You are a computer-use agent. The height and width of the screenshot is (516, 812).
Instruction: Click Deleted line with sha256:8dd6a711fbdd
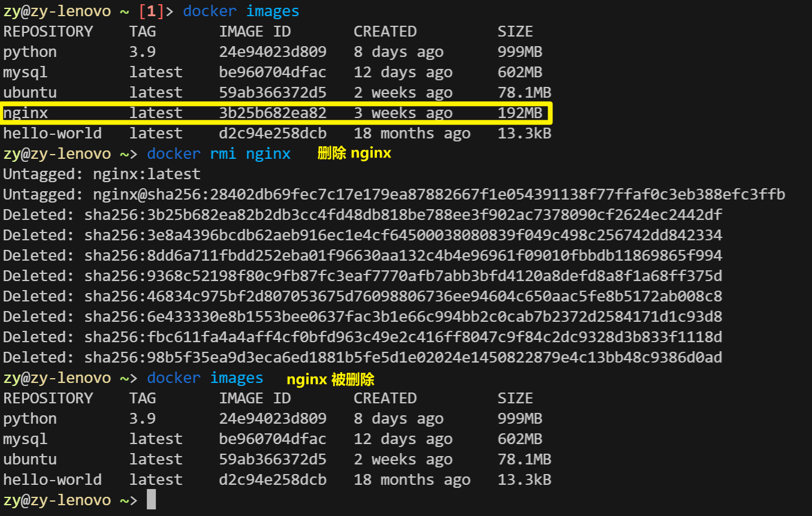363,255
